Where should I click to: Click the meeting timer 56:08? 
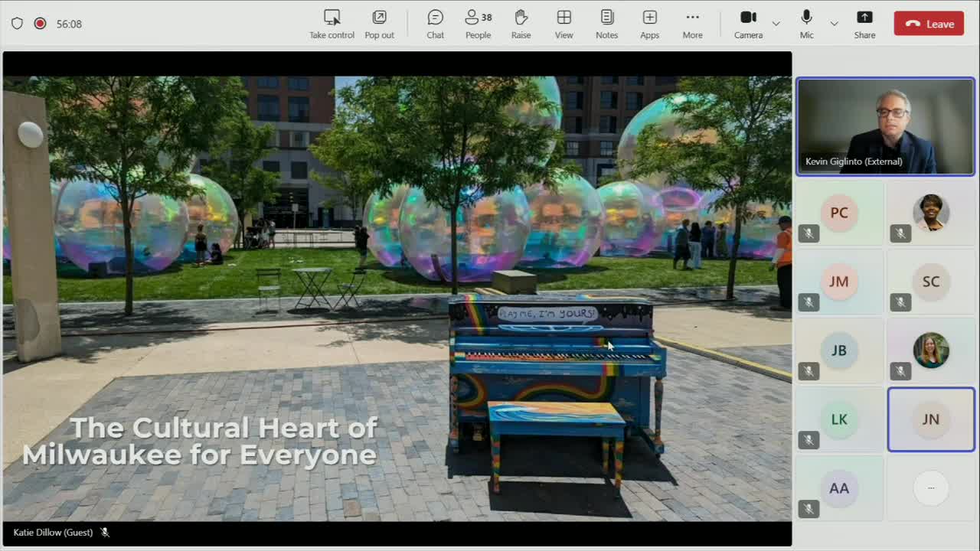pyautogui.click(x=69, y=24)
